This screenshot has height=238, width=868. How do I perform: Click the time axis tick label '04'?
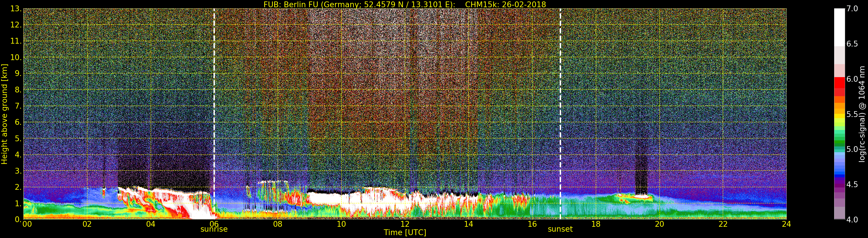(x=151, y=224)
